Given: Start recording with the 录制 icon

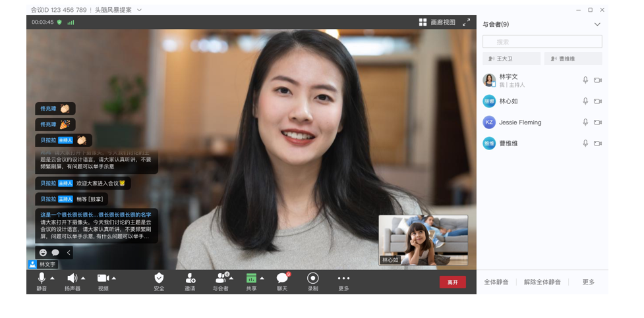Looking at the screenshot, I should click(x=312, y=278).
